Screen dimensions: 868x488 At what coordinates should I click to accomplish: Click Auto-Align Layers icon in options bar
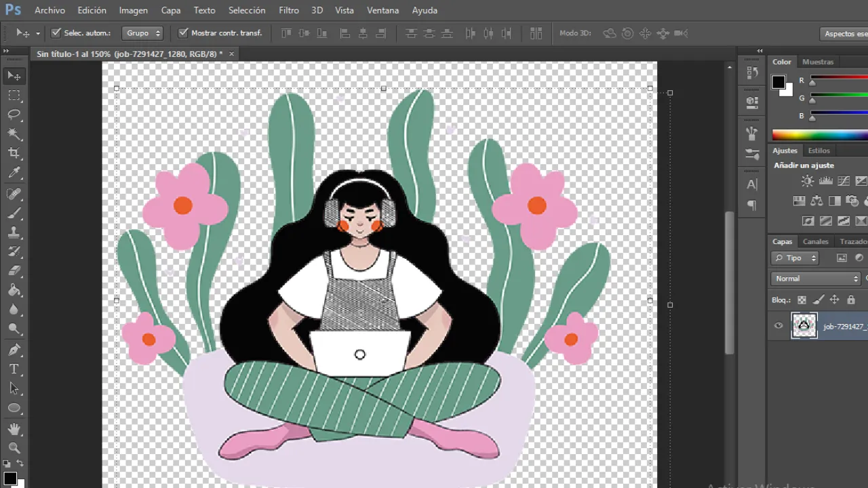point(536,33)
